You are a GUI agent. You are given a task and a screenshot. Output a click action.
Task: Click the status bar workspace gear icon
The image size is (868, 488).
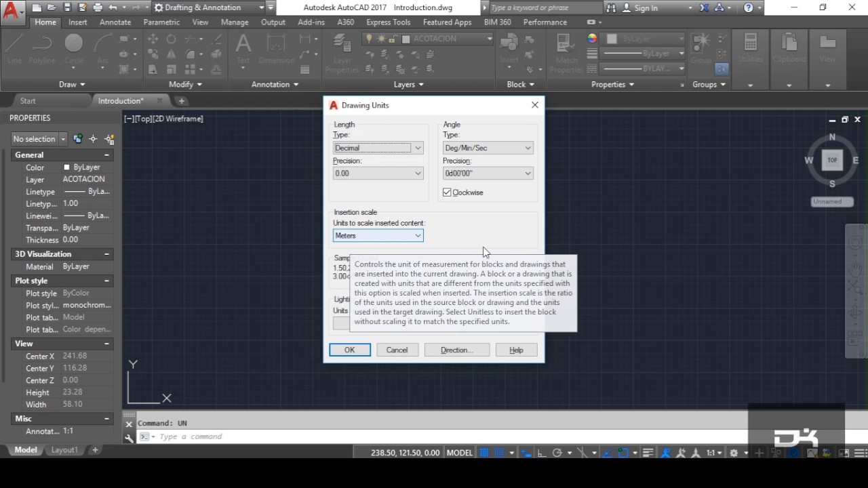click(734, 453)
